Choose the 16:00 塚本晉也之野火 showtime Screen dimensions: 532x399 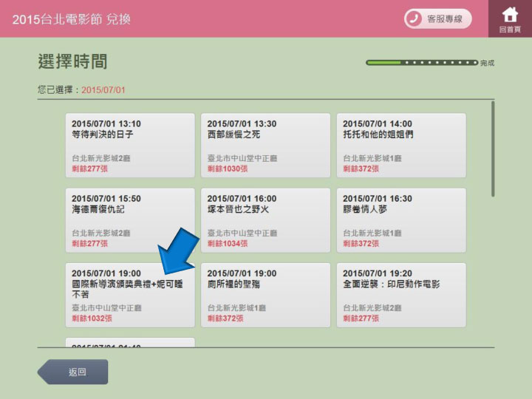(x=265, y=220)
